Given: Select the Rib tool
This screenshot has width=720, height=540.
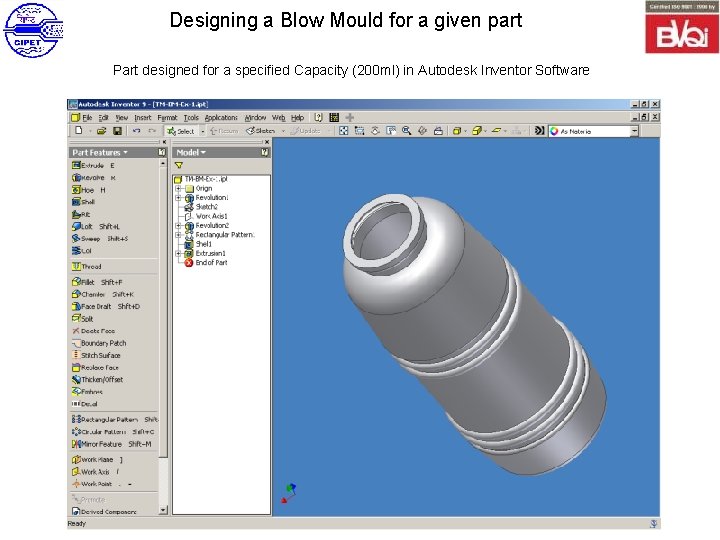Looking at the screenshot, I should (81, 214).
